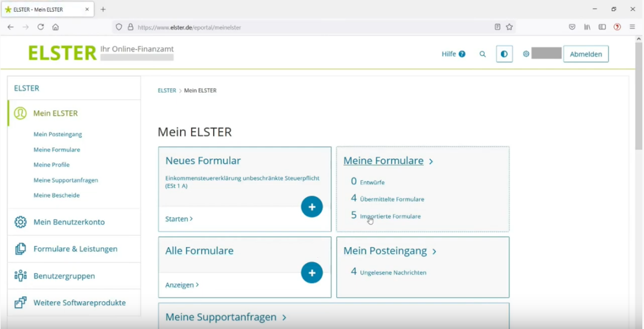Open Meine Profile in the sidebar

coord(51,165)
